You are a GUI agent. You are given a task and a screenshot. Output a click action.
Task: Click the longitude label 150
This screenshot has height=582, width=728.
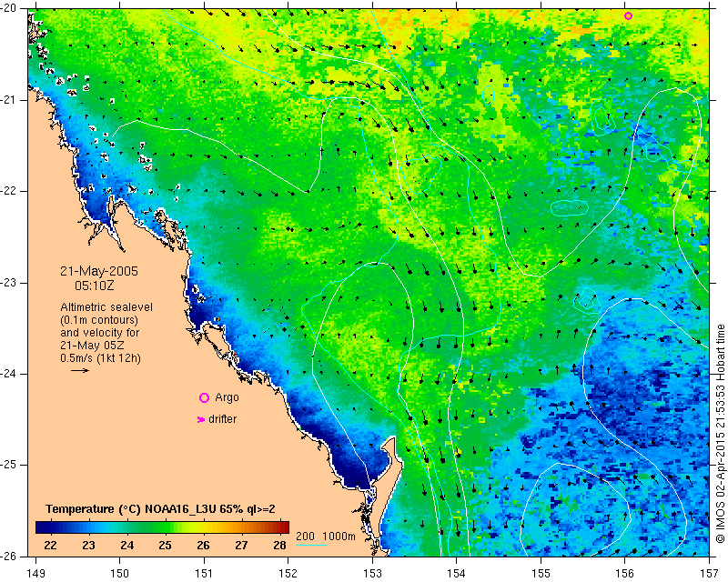coord(120,574)
